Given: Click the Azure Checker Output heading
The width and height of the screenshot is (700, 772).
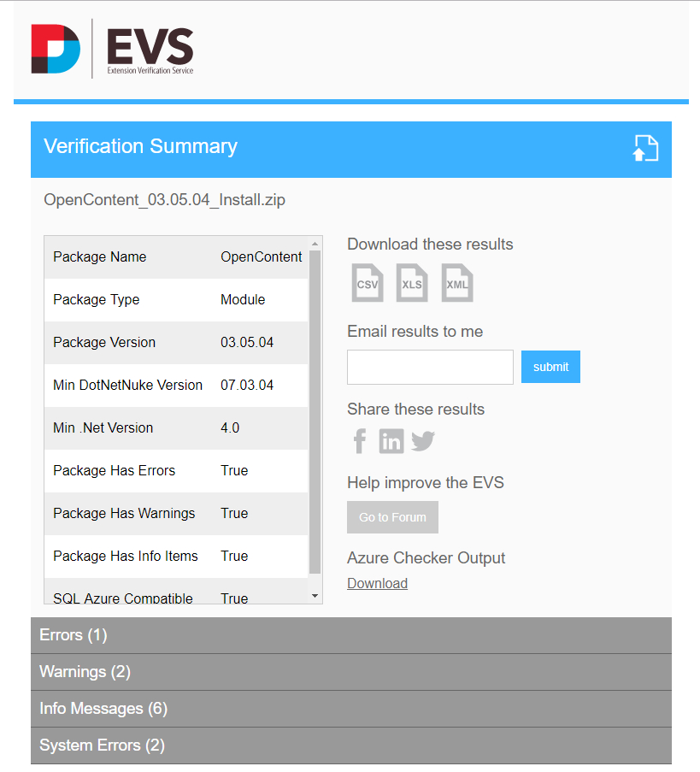Looking at the screenshot, I should point(426,557).
